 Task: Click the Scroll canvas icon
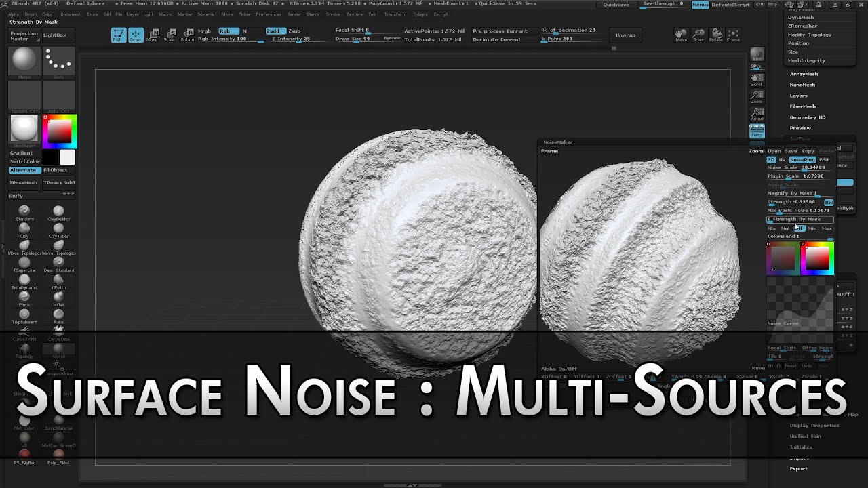[757, 79]
